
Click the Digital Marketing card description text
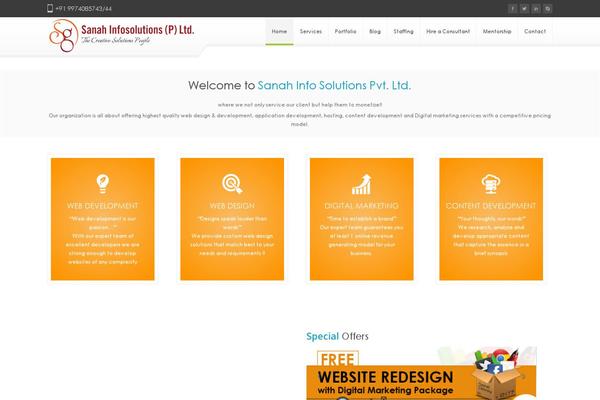coord(362,236)
